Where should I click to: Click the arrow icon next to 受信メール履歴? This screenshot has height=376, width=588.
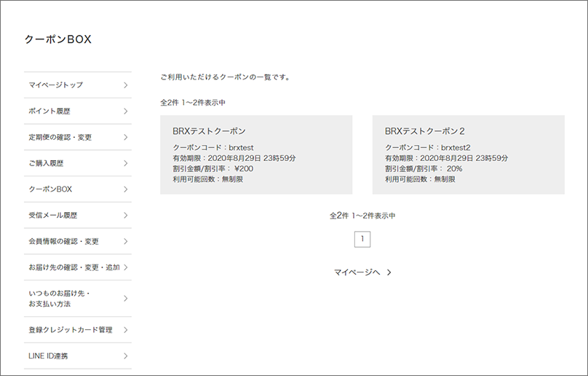click(125, 216)
